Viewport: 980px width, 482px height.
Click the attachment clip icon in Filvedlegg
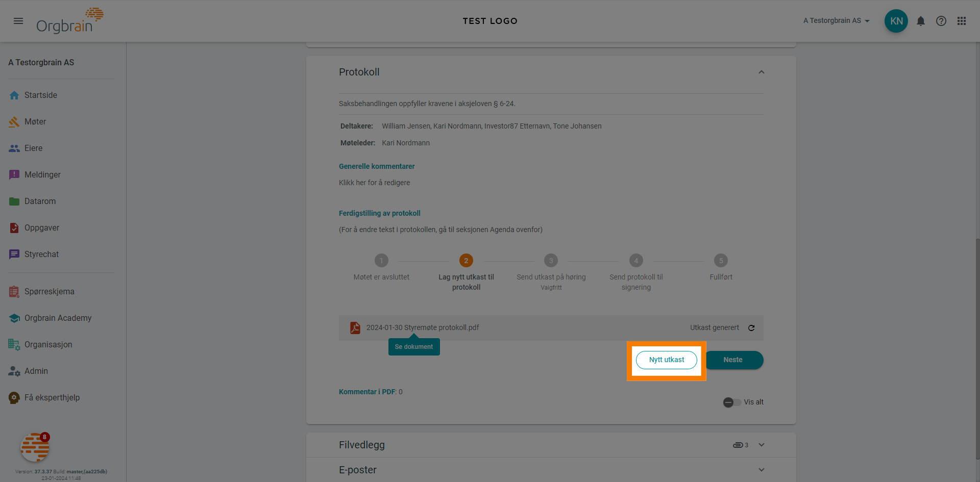[738, 445]
